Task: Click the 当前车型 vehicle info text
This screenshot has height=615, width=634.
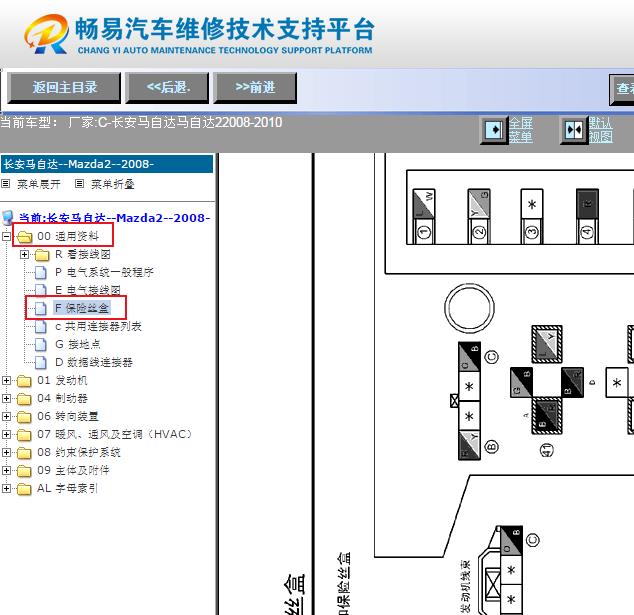Action: pos(141,123)
